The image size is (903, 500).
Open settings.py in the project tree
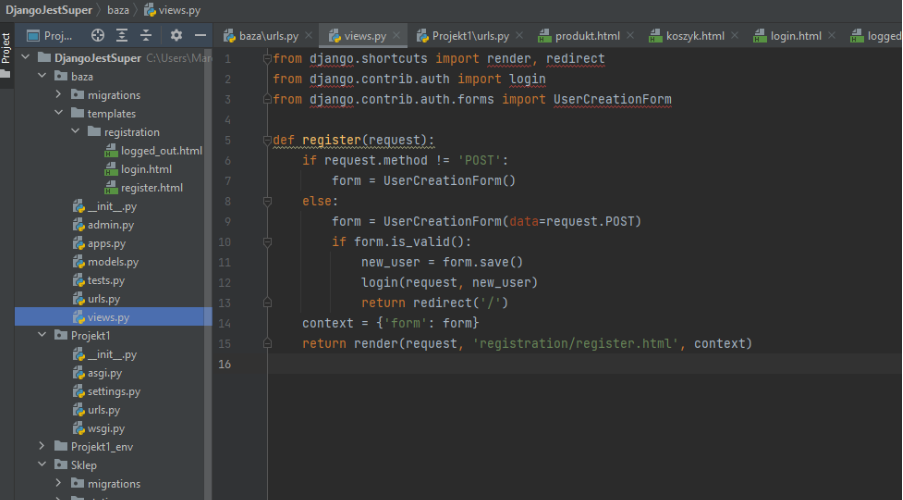113,391
